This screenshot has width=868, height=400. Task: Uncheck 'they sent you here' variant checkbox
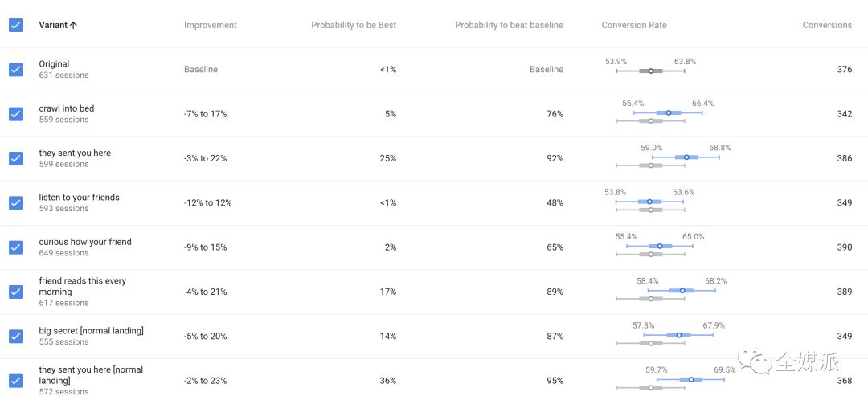point(15,158)
